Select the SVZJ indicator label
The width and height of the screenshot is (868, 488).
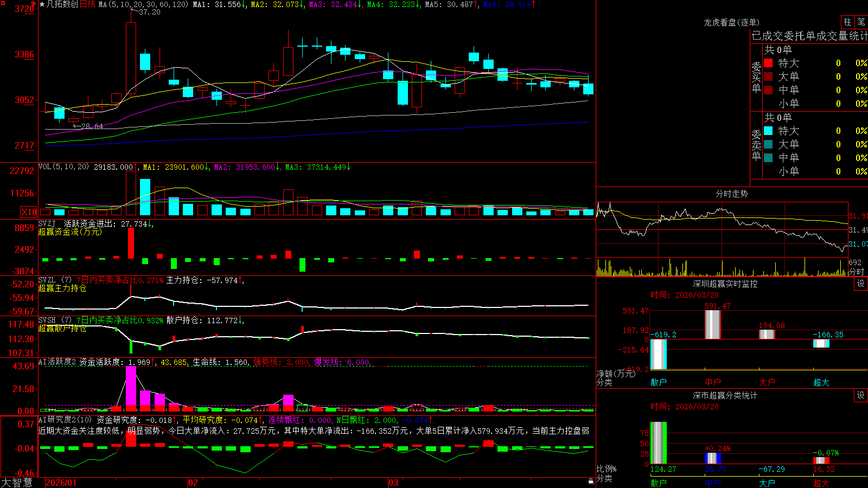47,223
